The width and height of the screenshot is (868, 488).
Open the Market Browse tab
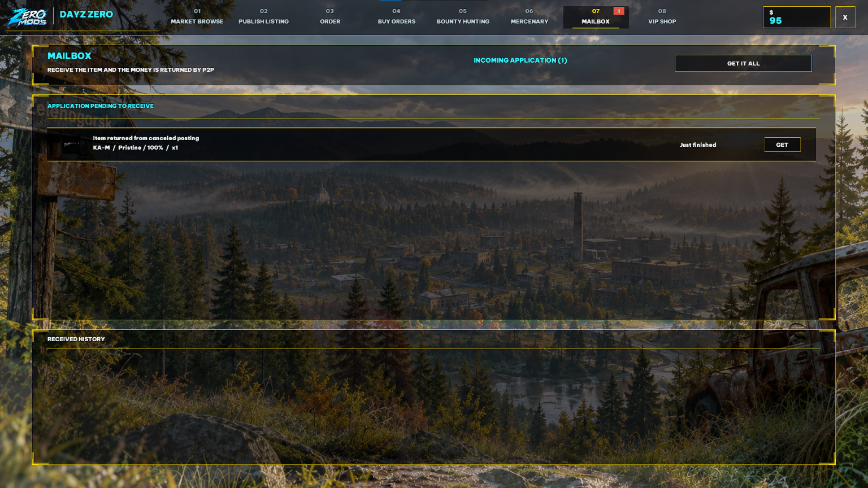[x=197, y=17]
